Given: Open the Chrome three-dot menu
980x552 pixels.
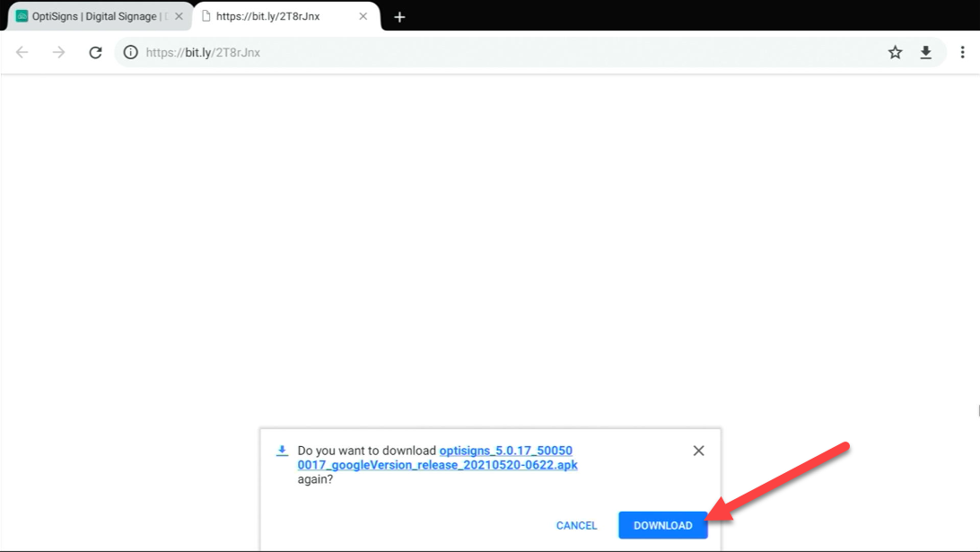Looking at the screenshot, I should [x=963, y=52].
